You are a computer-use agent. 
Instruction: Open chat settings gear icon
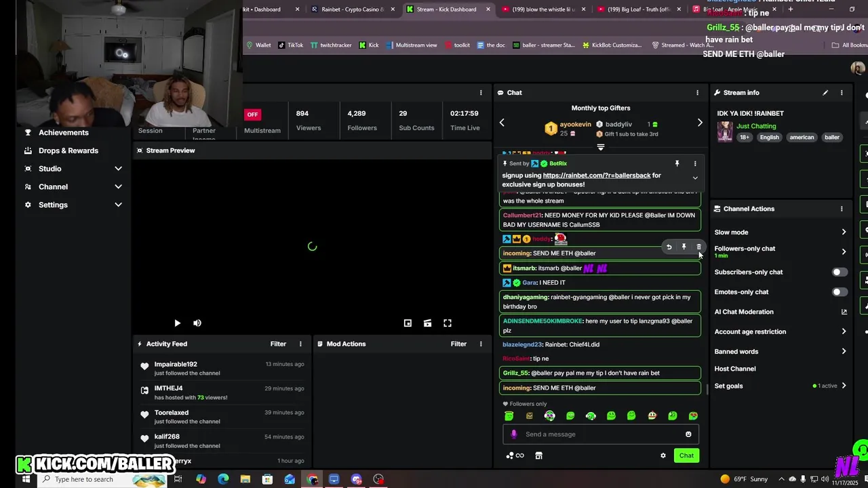point(663,455)
